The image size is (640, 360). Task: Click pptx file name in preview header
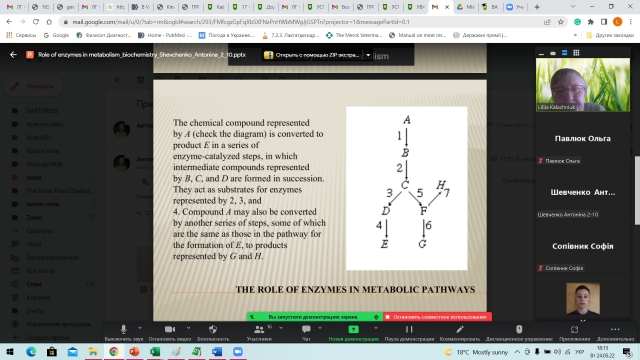pos(142,54)
